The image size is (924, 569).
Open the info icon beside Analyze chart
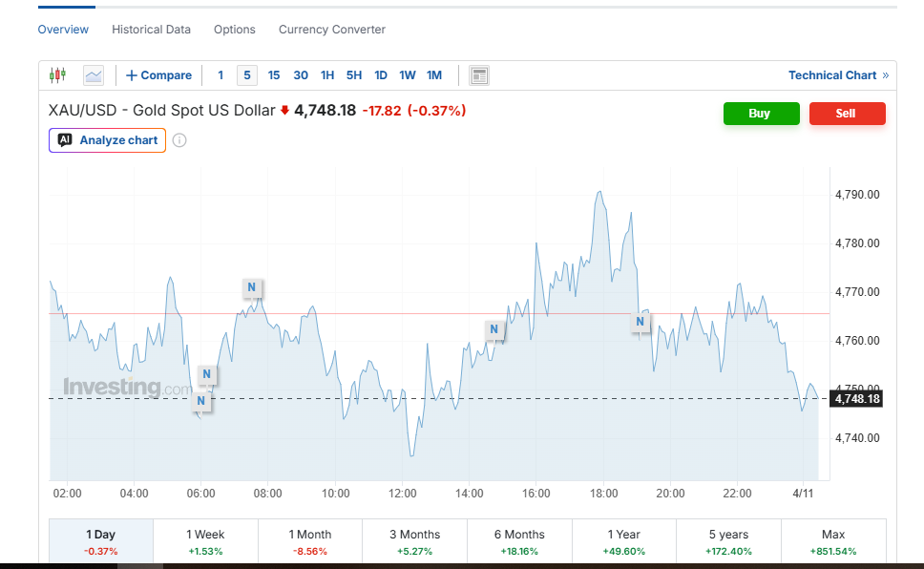pos(179,140)
